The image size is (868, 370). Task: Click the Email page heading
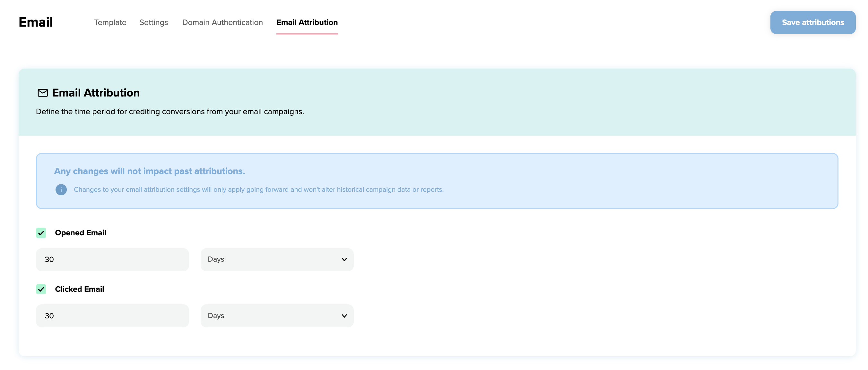click(36, 21)
